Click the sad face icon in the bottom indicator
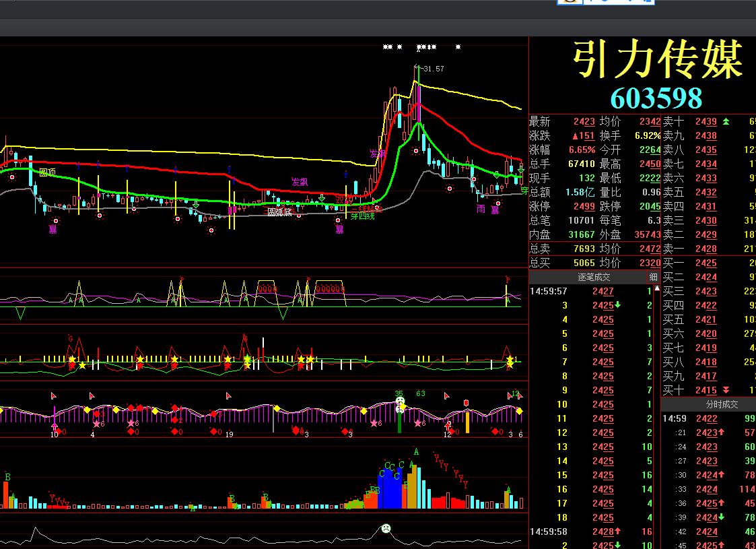756x549 pixels. pos(386,528)
